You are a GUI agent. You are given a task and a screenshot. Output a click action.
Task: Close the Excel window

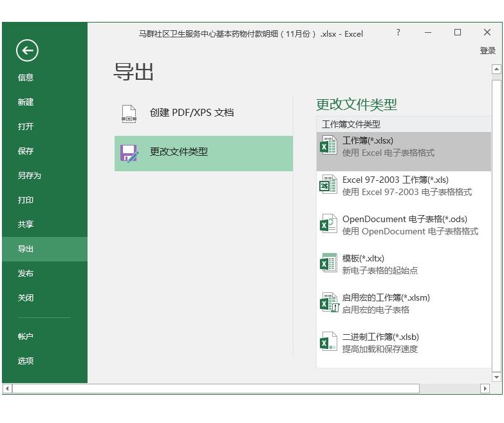pyautogui.click(x=487, y=32)
